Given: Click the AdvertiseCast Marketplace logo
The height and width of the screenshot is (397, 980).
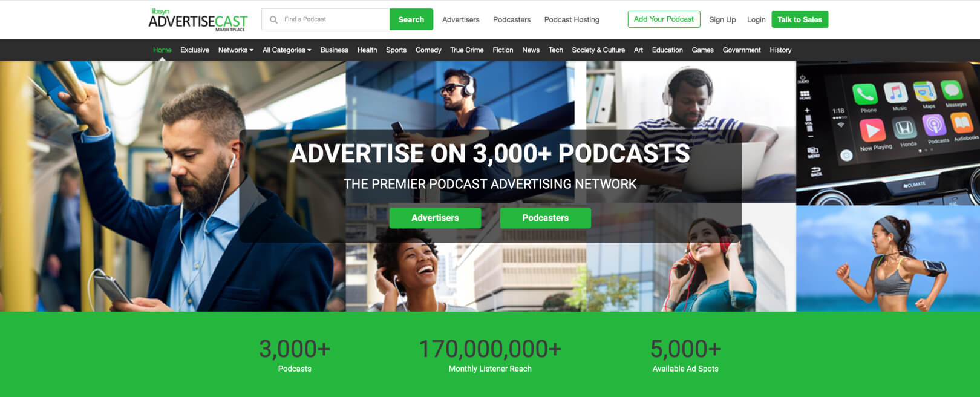Looking at the screenshot, I should tap(198, 19).
